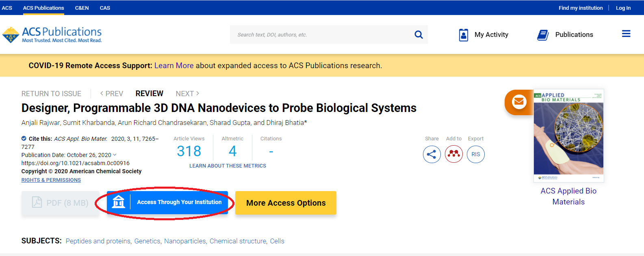Screen dimensions: 644x256
Task: Add to Mendeley via red icon
Action: [x=454, y=154]
